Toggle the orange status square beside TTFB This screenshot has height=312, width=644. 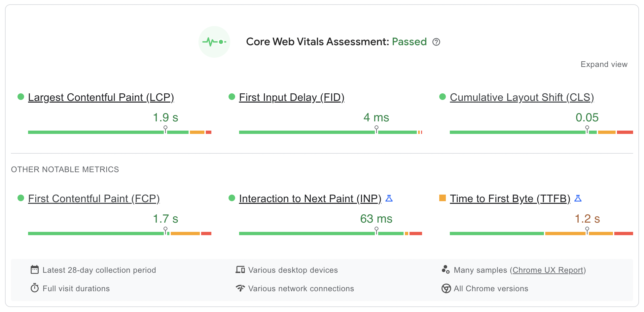pyautogui.click(x=443, y=198)
